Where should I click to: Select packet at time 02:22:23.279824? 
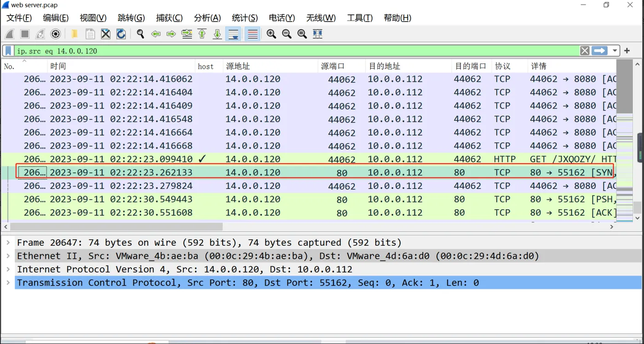point(309,186)
